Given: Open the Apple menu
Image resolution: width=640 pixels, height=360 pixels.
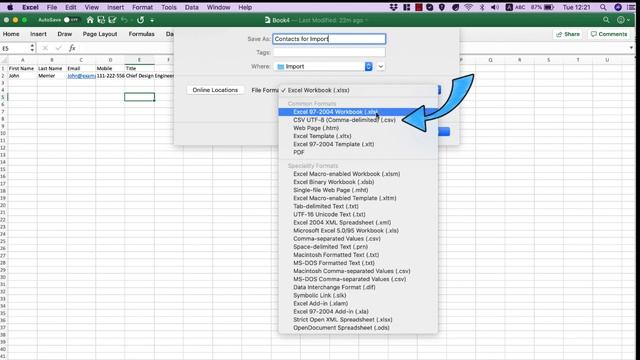Looking at the screenshot, I should point(10,7).
